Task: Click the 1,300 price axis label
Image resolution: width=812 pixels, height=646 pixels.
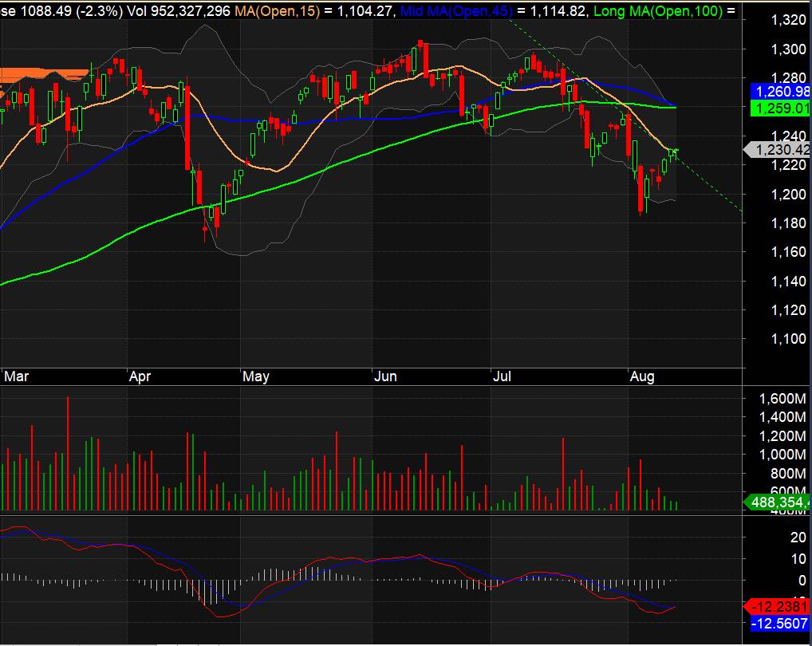Action: pyautogui.click(x=788, y=49)
